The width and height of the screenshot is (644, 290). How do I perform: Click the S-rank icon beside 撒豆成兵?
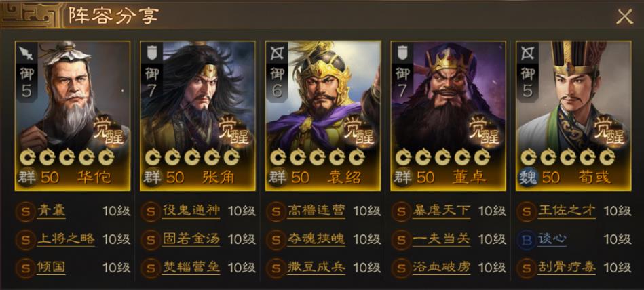[x=276, y=268]
